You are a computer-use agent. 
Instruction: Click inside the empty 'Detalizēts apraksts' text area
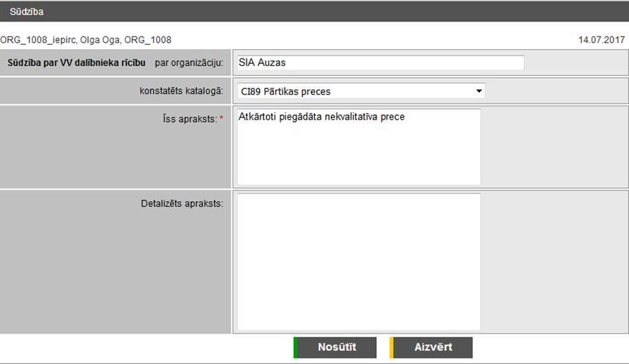(x=359, y=262)
